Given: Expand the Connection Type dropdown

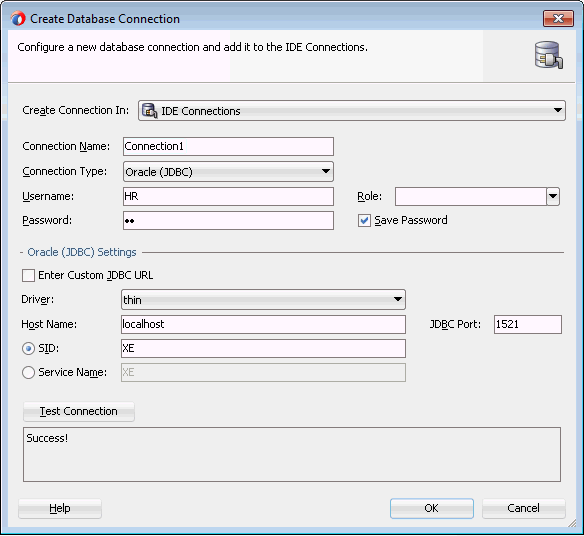Looking at the screenshot, I should pos(228,172).
